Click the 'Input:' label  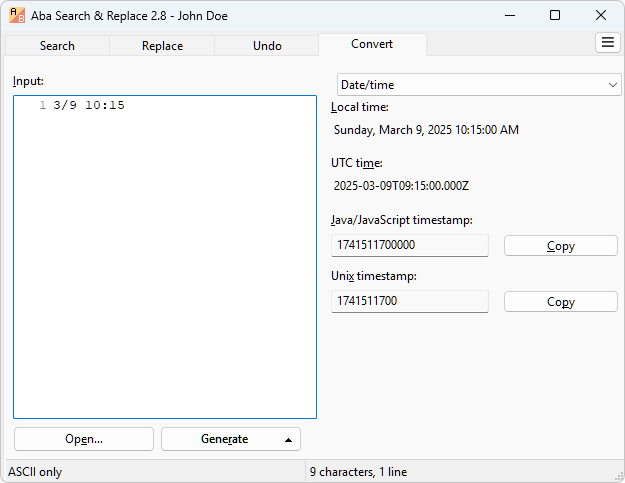pyautogui.click(x=28, y=81)
